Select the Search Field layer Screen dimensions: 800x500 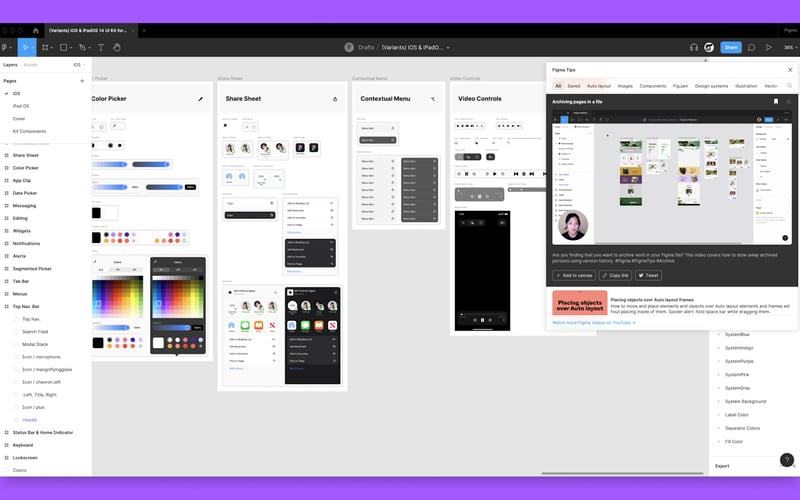coord(35,332)
